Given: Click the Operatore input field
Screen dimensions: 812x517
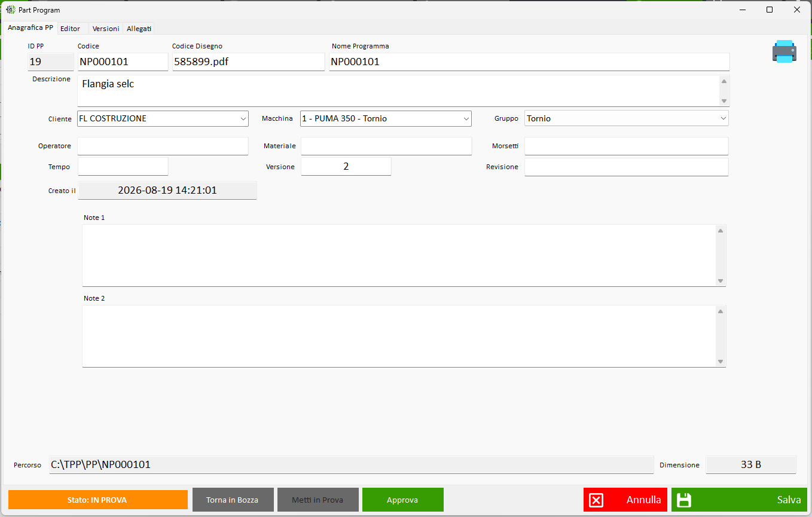Looking at the screenshot, I should (163, 146).
